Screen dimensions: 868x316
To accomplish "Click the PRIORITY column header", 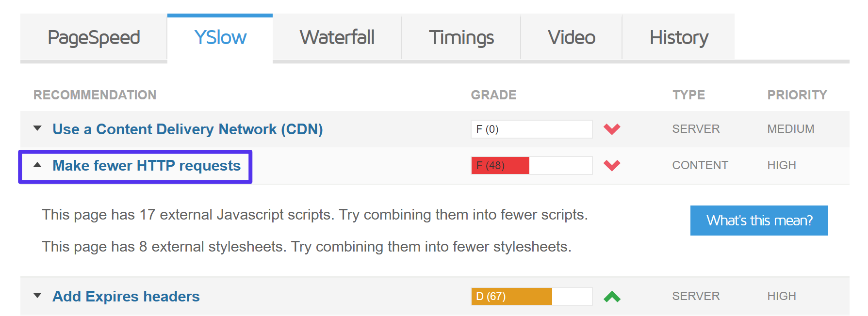I will tap(797, 95).
